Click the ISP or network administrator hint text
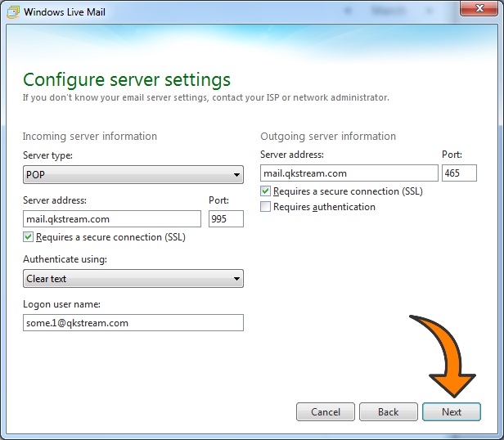504x440 pixels. coord(205,97)
